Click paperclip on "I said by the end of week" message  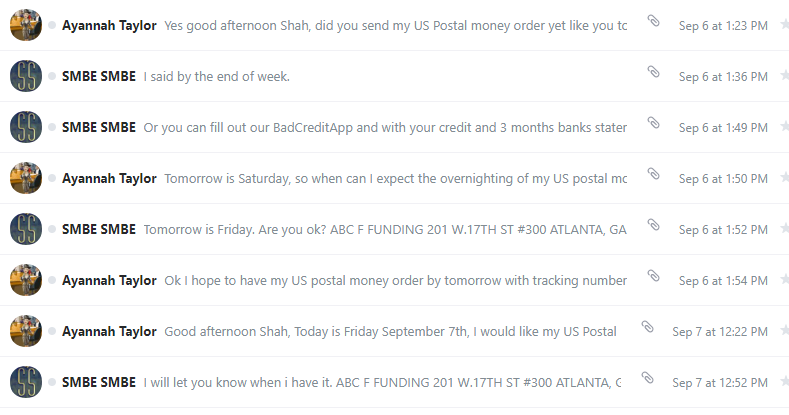[x=653, y=72]
